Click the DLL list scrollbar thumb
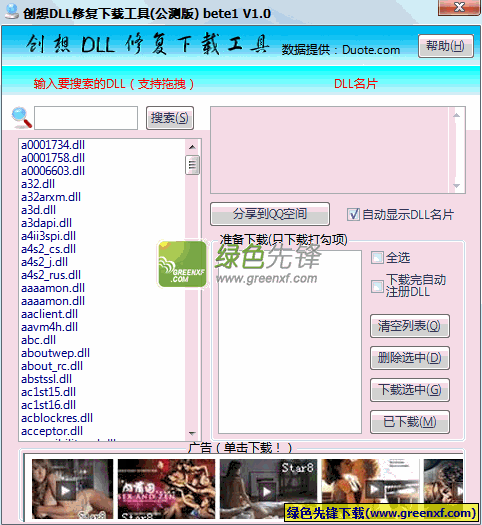 coord(192,165)
